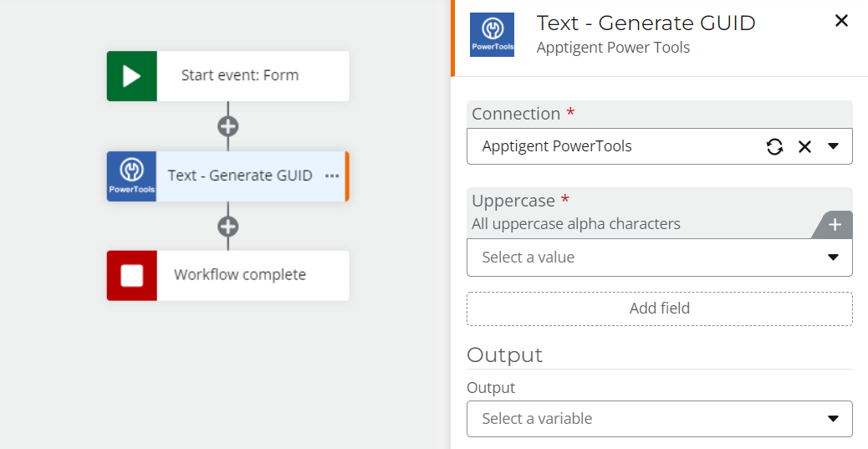Insert a variable using the Uppercase plus tab
The image size is (868, 449).
pyautogui.click(x=835, y=225)
